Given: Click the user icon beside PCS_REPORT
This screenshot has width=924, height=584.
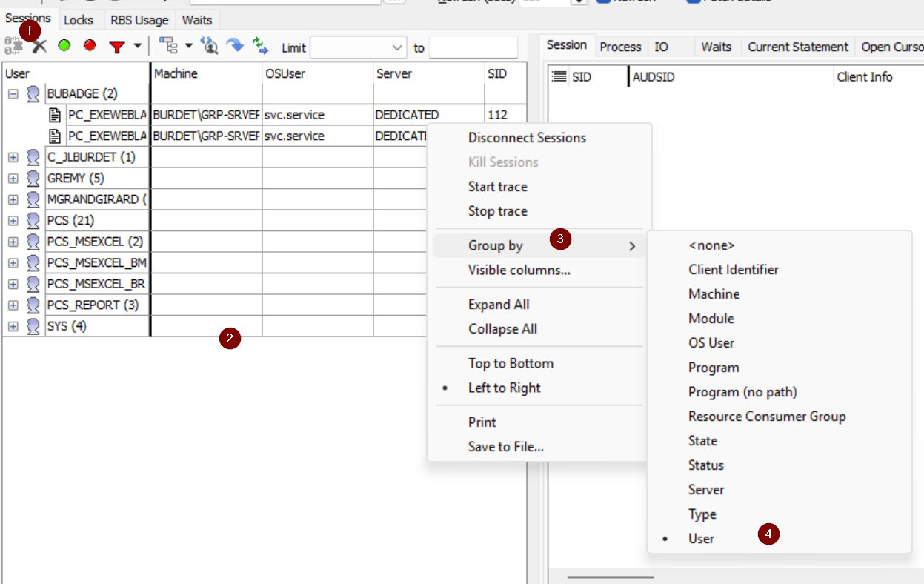Looking at the screenshot, I should click(33, 305).
